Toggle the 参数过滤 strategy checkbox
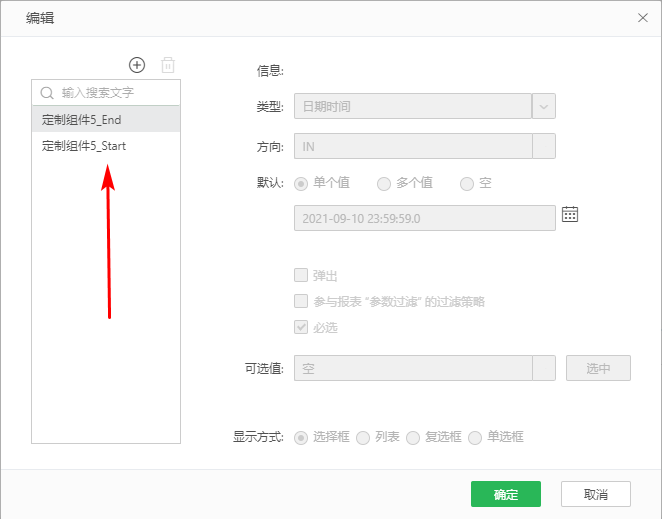662x519 pixels. point(300,301)
